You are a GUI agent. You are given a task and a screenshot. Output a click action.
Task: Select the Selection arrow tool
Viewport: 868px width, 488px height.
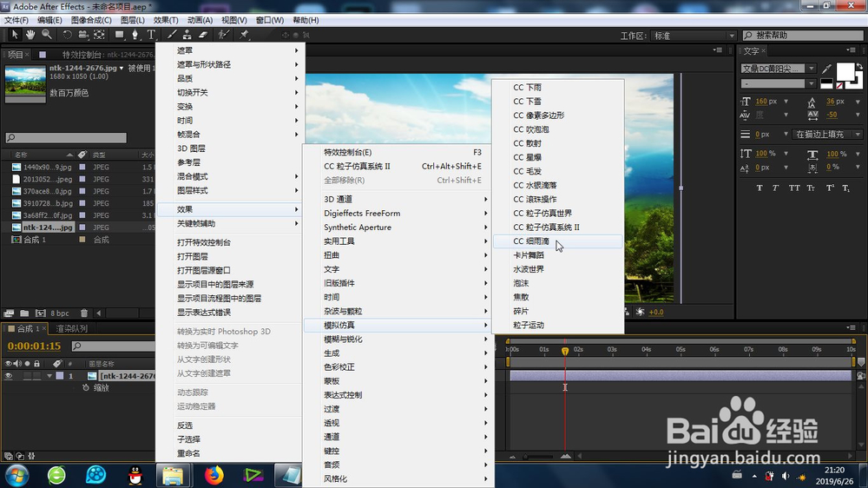(x=15, y=35)
